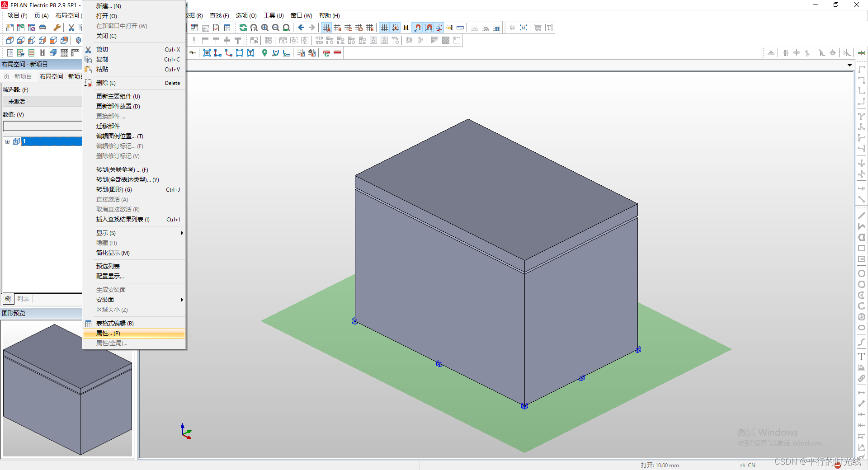Toggle grid E snap button
The image size is (868, 470).
click(x=370, y=28)
